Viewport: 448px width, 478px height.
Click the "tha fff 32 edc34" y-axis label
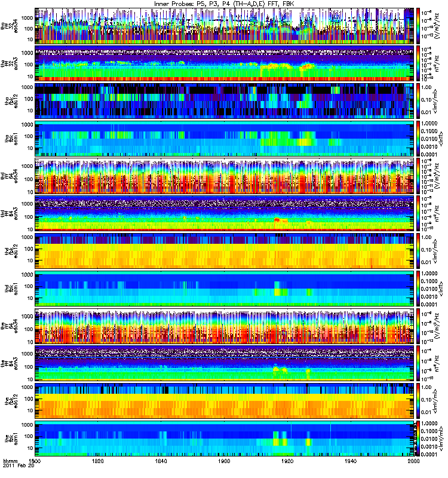coord(10,26)
